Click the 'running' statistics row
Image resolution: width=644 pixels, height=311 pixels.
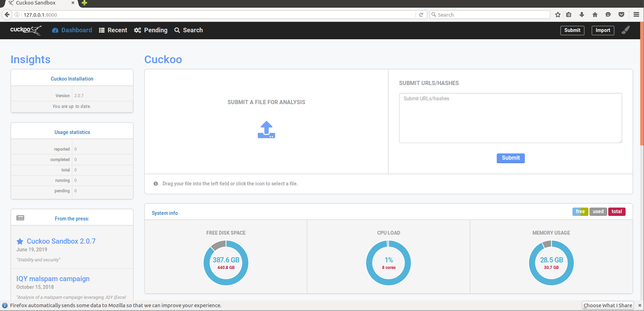72,180
